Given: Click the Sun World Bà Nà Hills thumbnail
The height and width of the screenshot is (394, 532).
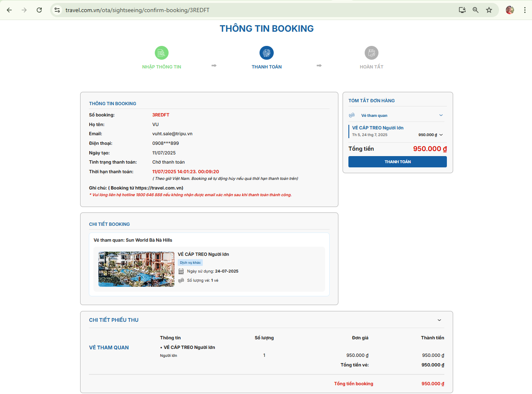Looking at the screenshot, I should 136,269.
